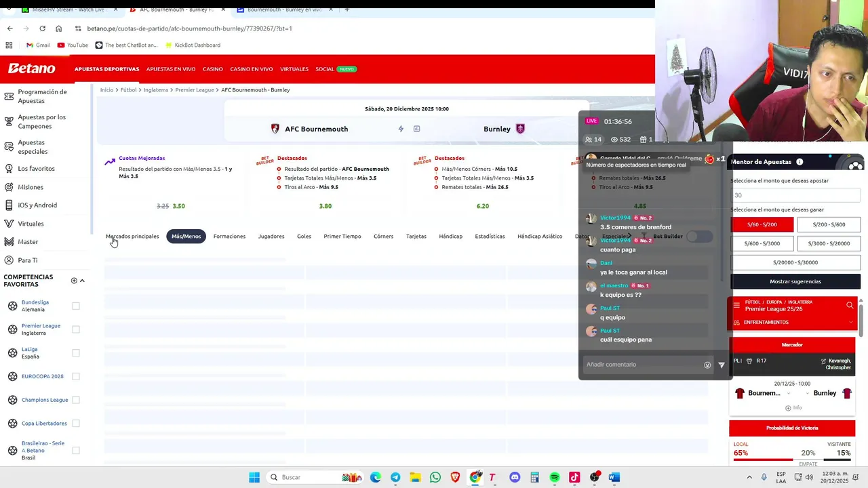Reload the Betano page
This screenshot has height=488, width=868.
pyautogui.click(x=42, y=28)
